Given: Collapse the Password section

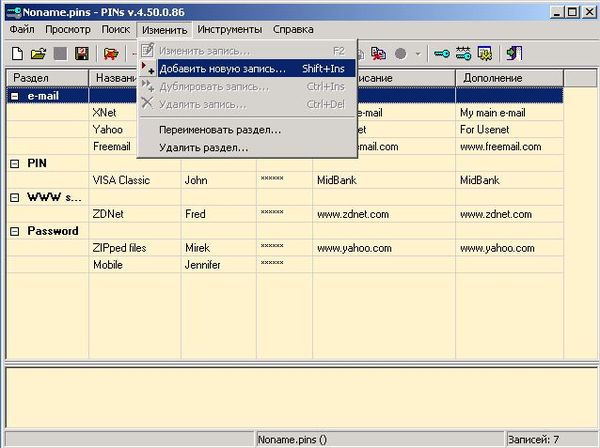Looking at the screenshot, I should point(15,231).
